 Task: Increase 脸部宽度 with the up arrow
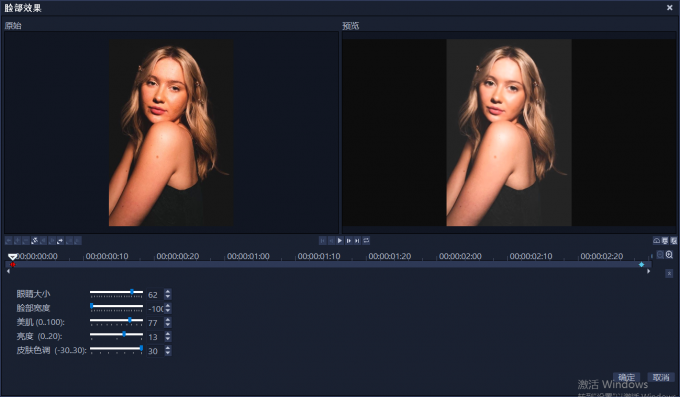coord(168,305)
